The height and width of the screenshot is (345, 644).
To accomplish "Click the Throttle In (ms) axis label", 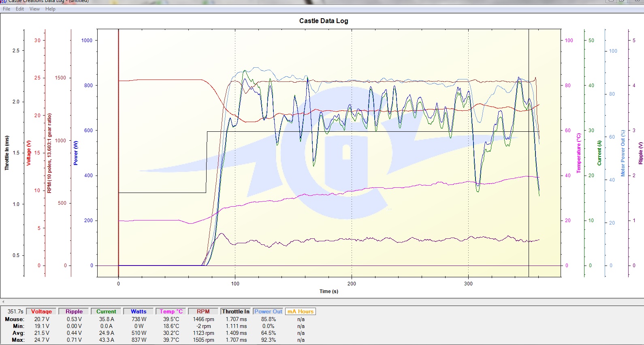I will tap(6, 153).
